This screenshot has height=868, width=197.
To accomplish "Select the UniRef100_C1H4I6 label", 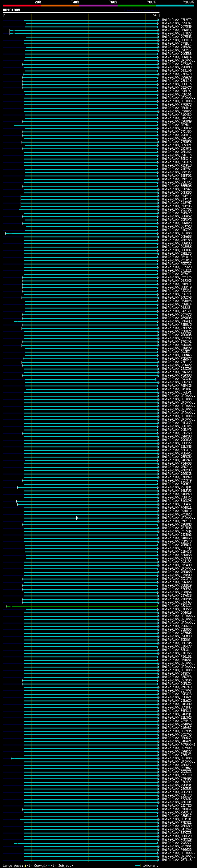I will [x=177, y=552].
